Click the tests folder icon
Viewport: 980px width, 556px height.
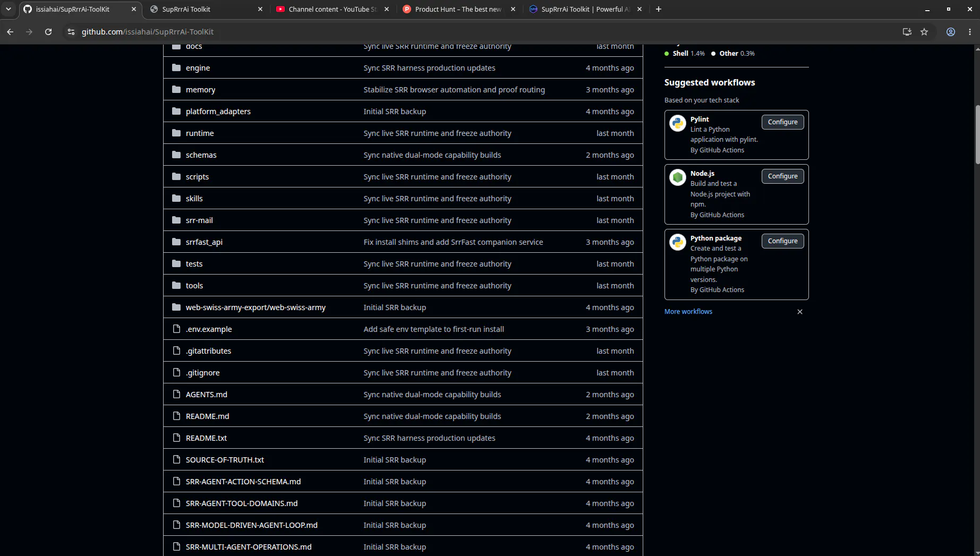coord(176,264)
